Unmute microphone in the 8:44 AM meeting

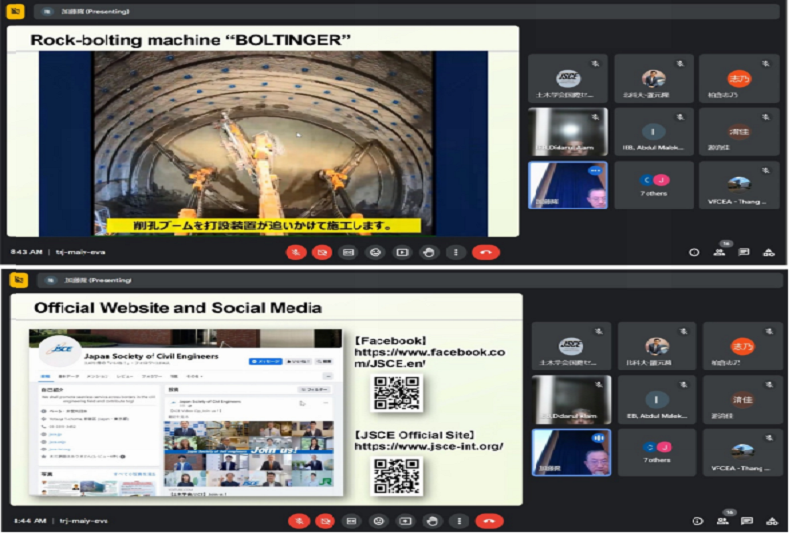click(299, 521)
